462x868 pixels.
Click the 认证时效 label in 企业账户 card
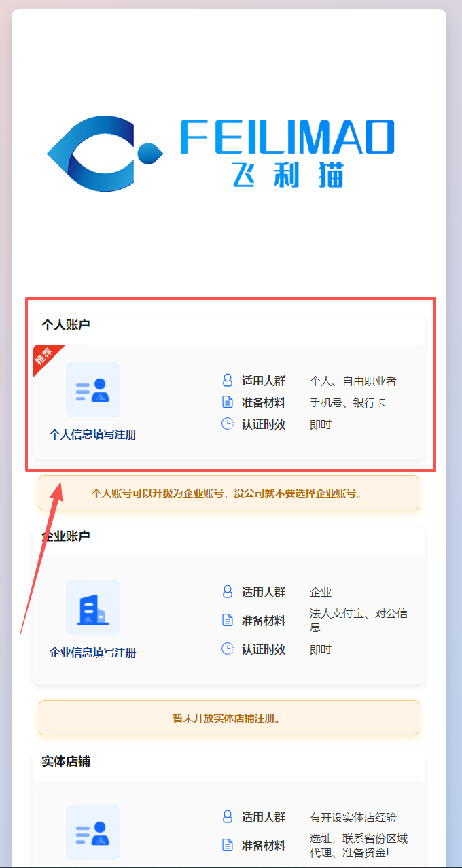pyautogui.click(x=264, y=649)
